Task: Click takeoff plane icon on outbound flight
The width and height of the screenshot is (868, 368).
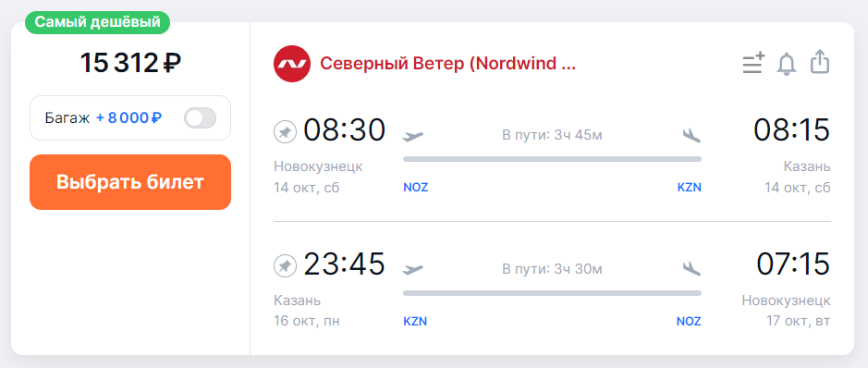Action: (x=413, y=136)
